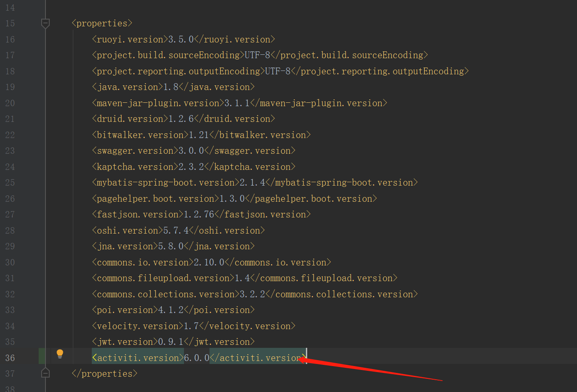Click the highlighted activiti.version closing tag
This screenshot has width=577, height=392.
coord(257,357)
